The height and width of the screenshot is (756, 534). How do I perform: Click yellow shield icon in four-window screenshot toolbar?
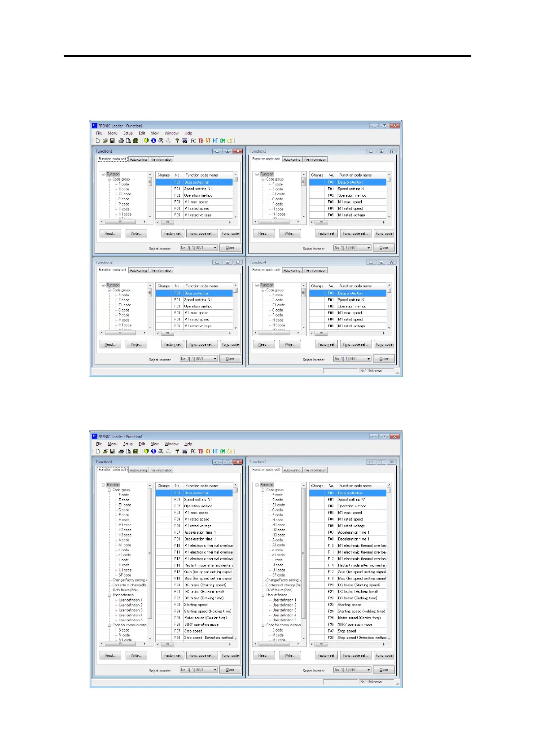click(146, 141)
